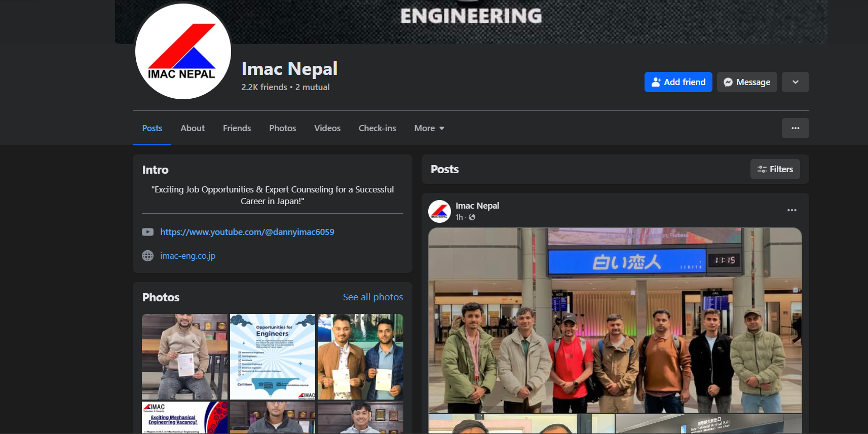Open the YouTube dannyimac6059 link
Screen dimensions: 868x434
coord(247,232)
